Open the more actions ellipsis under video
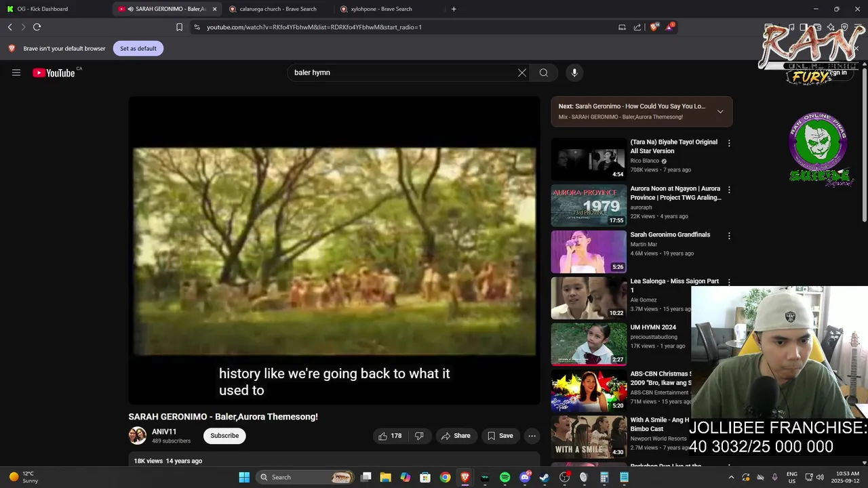The height and width of the screenshot is (488, 868). 532,436
